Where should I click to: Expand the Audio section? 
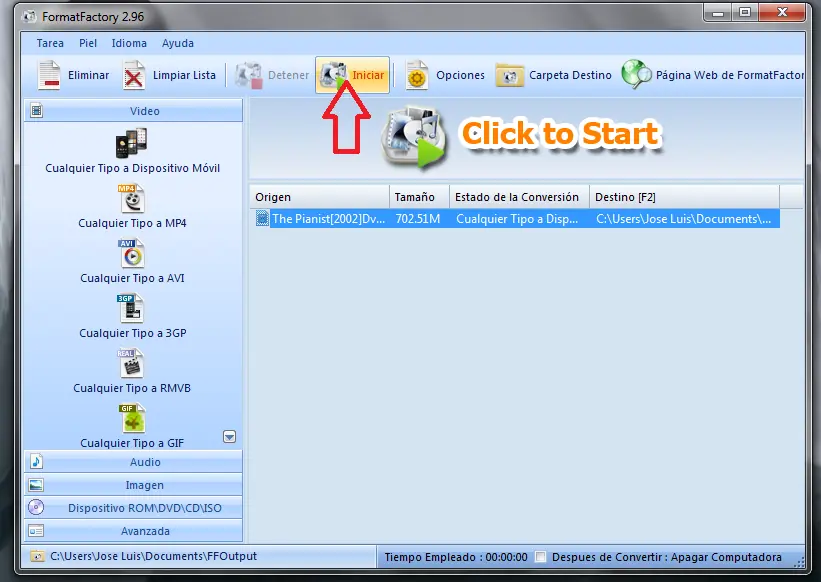pos(133,462)
